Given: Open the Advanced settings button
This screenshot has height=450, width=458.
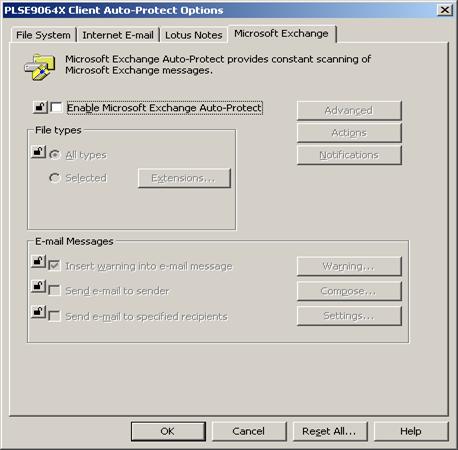Looking at the screenshot, I should (349, 110).
